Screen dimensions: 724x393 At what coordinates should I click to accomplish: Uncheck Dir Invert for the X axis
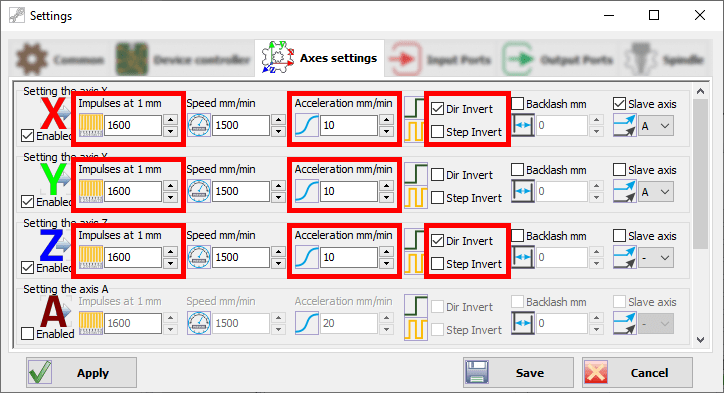click(x=437, y=109)
